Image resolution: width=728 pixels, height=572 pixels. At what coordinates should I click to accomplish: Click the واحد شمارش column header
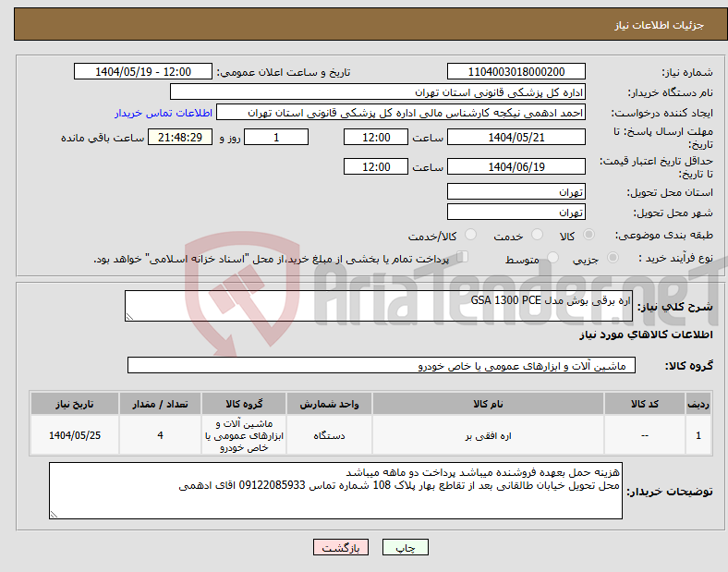329,404
